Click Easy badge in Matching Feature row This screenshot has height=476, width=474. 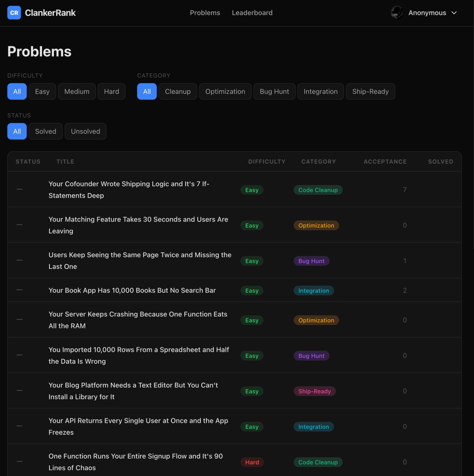[252, 225]
